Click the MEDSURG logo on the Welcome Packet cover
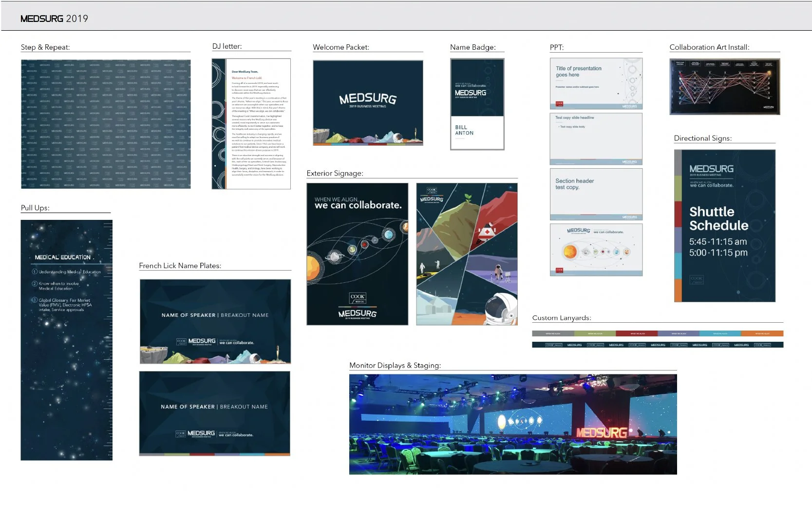Image resolution: width=812 pixels, height=508 pixels. (x=368, y=99)
